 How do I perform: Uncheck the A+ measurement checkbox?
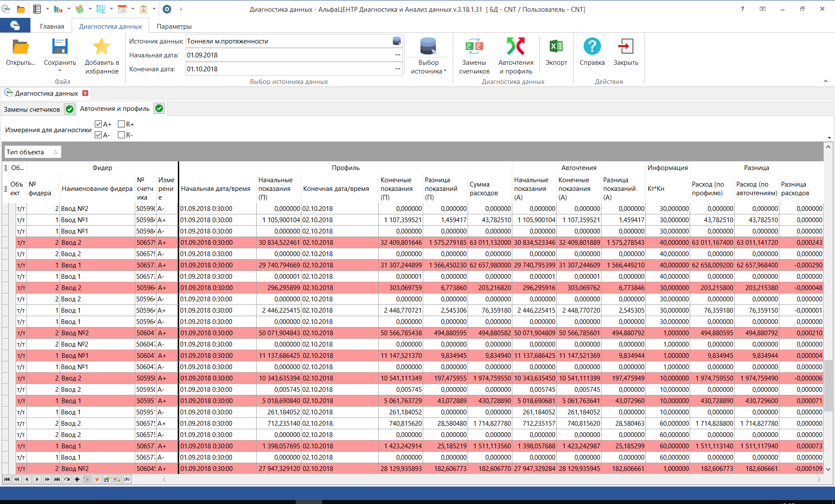click(x=98, y=124)
